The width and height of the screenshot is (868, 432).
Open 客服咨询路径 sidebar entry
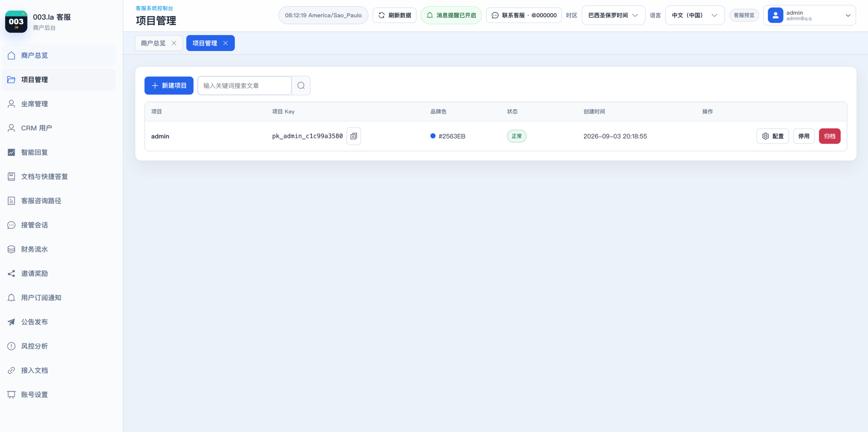58,201
